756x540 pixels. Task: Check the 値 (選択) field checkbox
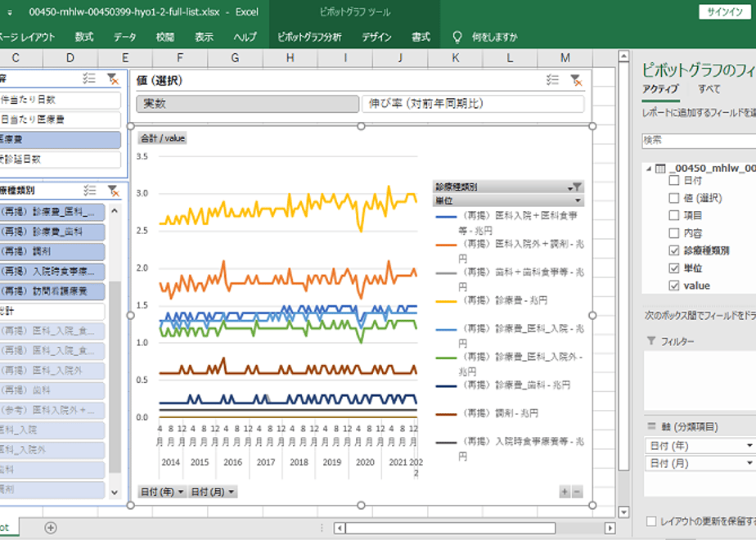pos(674,198)
